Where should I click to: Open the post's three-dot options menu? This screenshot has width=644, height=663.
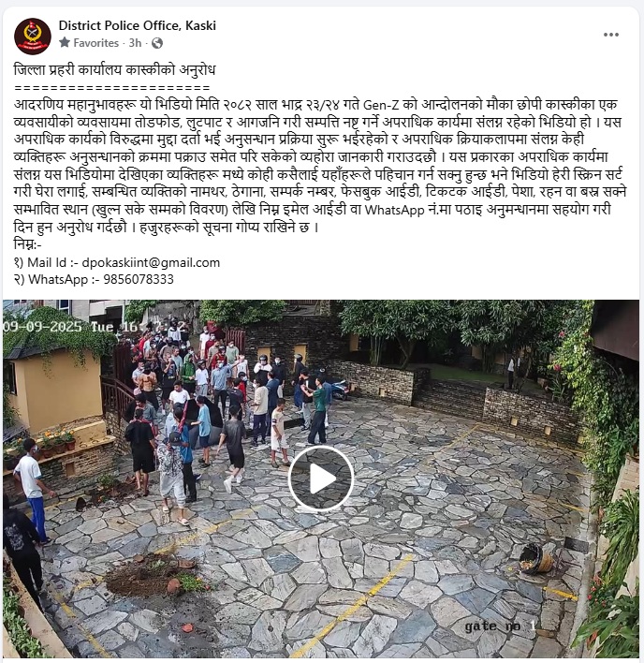[x=610, y=35]
